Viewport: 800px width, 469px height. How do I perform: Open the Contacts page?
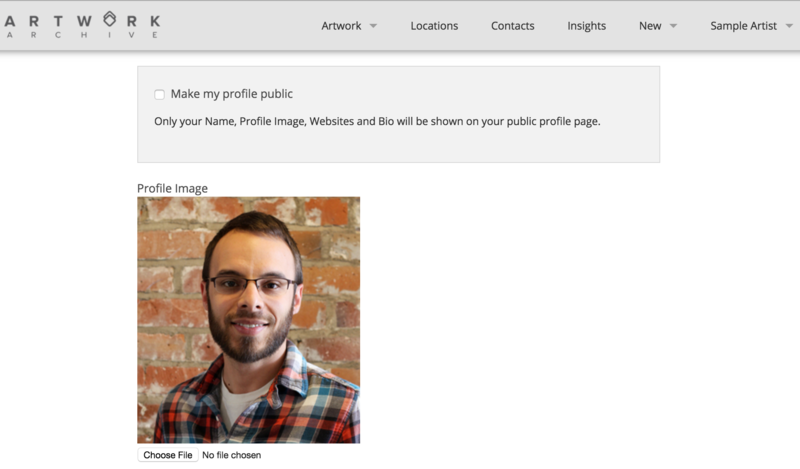point(512,26)
